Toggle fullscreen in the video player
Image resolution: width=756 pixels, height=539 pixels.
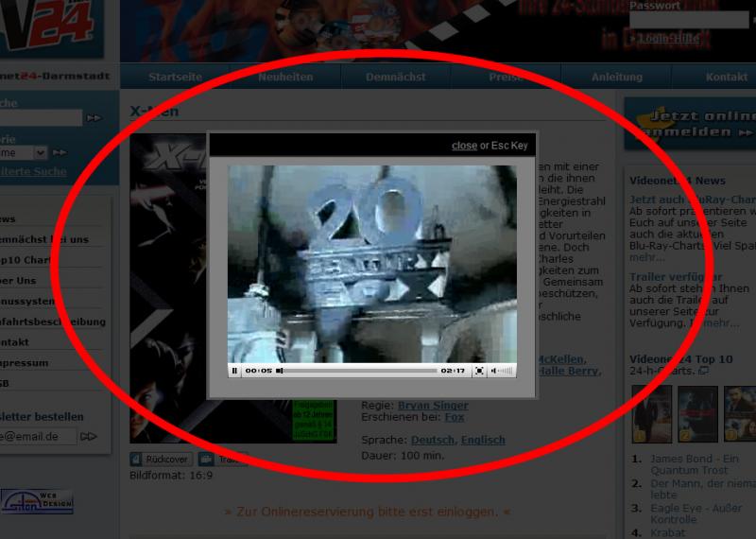point(479,371)
